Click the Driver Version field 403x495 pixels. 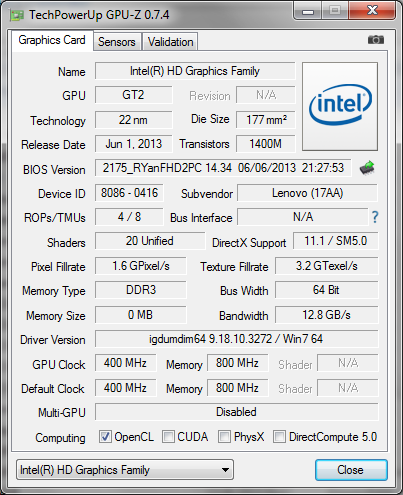[237, 339]
